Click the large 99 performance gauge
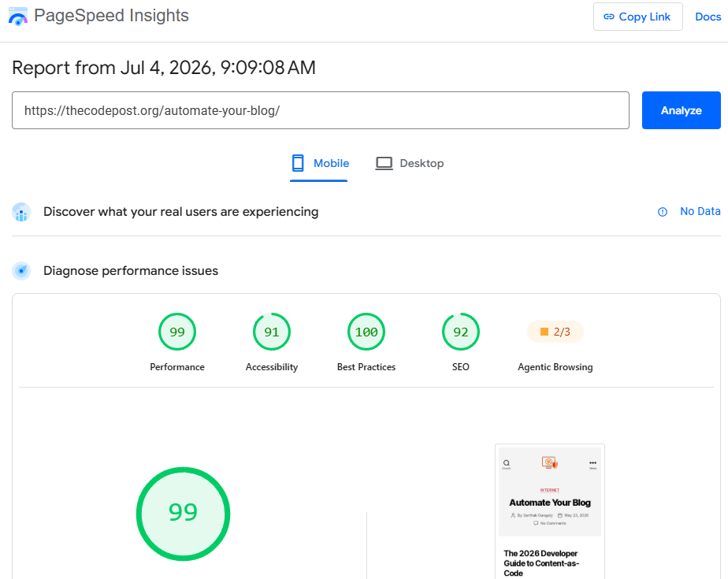 (183, 514)
